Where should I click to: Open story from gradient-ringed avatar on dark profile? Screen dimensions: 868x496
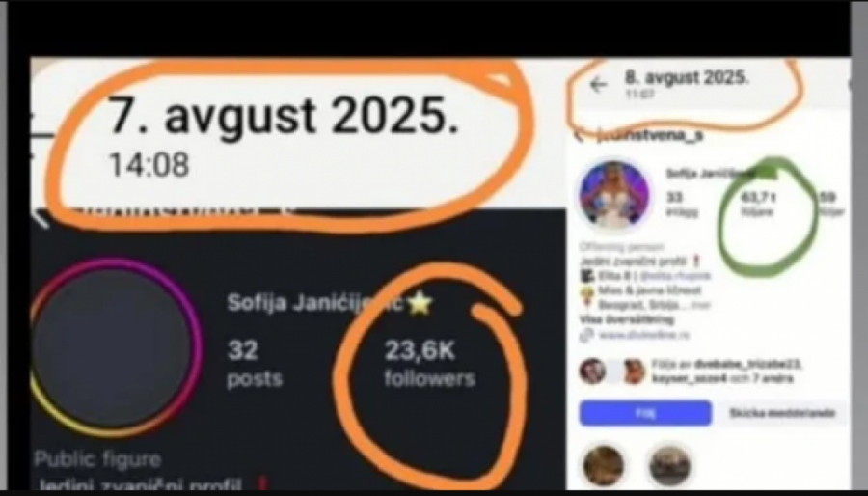pyautogui.click(x=114, y=347)
